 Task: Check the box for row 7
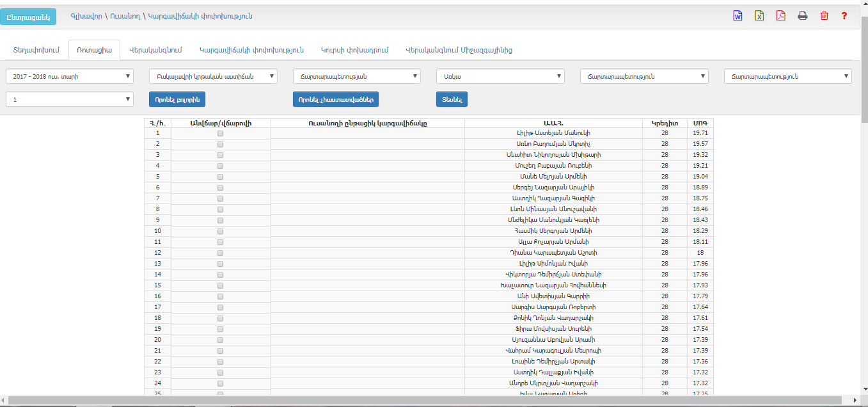coord(221,198)
